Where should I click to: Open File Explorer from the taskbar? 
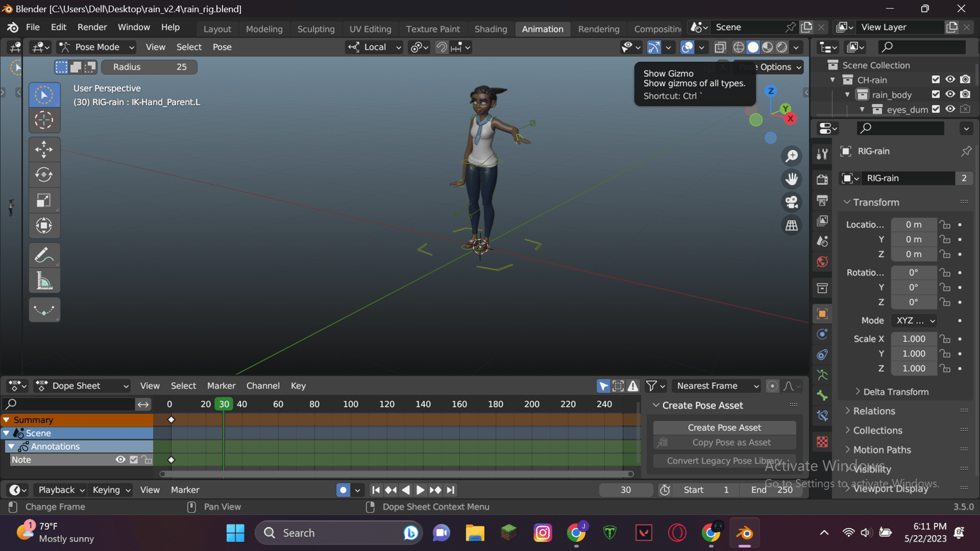click(x=475, y=533)
